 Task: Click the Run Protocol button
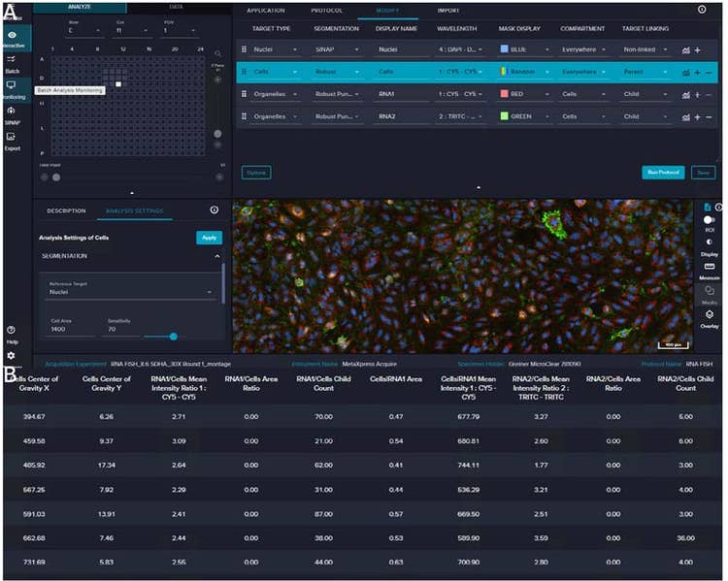(x=663, y=172)
